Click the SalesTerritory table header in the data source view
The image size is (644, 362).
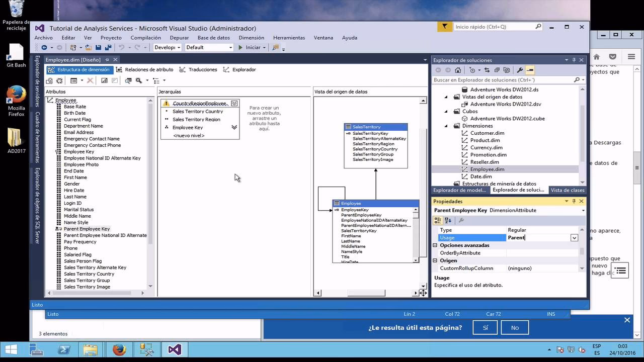point(376,127)
